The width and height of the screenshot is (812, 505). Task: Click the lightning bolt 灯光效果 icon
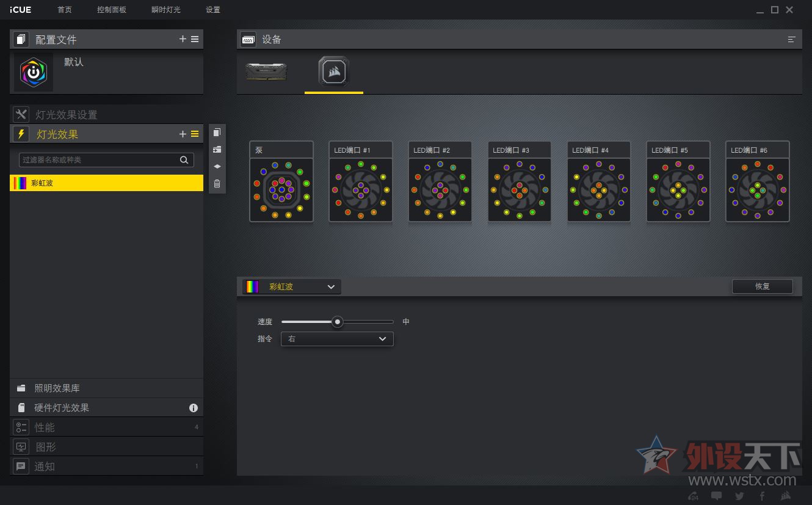tap(21, 134)
